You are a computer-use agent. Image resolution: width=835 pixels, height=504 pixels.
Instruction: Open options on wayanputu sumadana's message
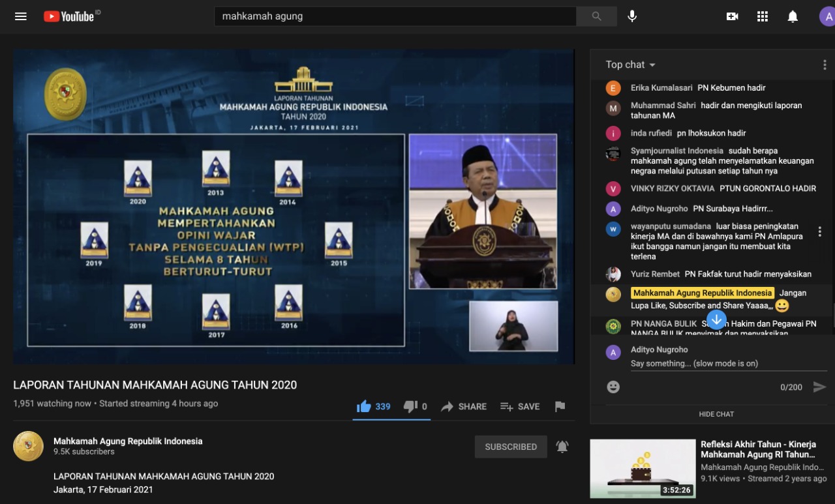(819, 231)
